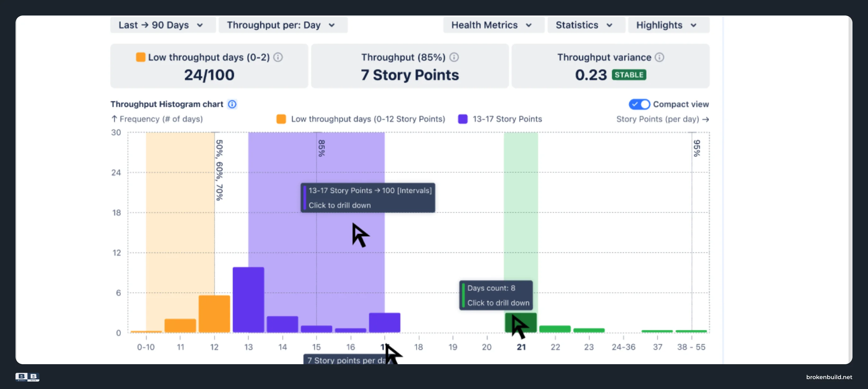
Task: Open the Highlights menu
Action: pos(668,25)
